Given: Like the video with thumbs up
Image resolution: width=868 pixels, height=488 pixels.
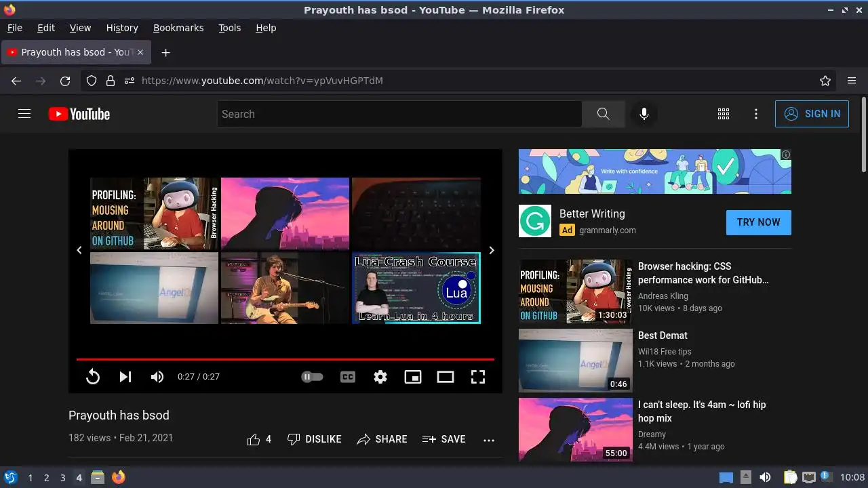Looking at the screenshot, I should (x=259, y=439).
